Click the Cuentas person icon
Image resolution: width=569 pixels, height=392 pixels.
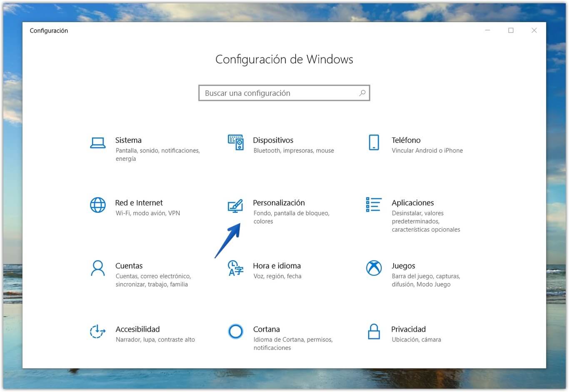click(98, 268)
